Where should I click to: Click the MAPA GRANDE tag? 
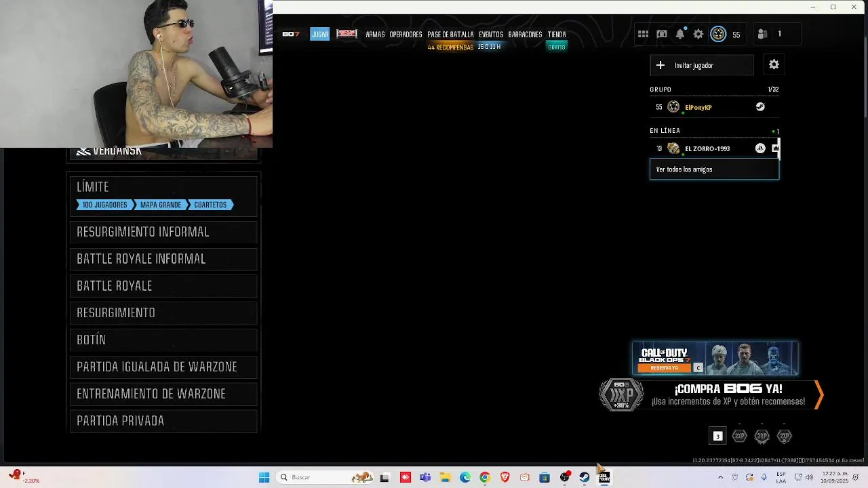click(161, 205)
